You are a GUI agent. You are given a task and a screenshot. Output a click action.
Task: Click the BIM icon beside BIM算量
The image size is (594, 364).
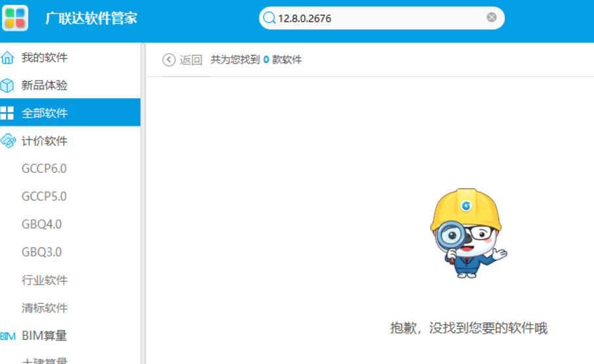click(8, 336)
